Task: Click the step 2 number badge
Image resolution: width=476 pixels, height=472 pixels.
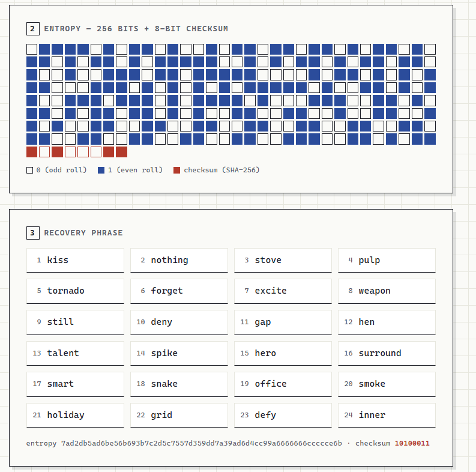Action: point(33,29)
